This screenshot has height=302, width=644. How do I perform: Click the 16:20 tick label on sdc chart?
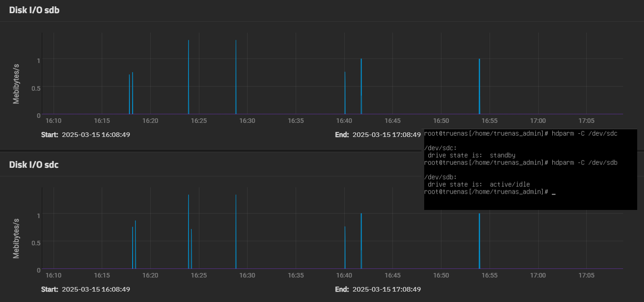coord(150,276)
